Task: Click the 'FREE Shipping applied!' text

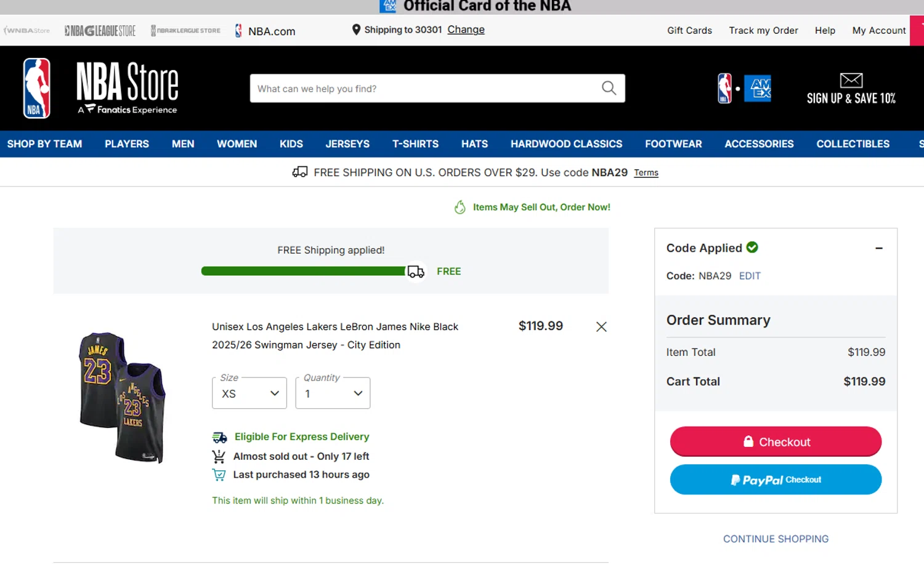Action: click(x=331, y=250)
